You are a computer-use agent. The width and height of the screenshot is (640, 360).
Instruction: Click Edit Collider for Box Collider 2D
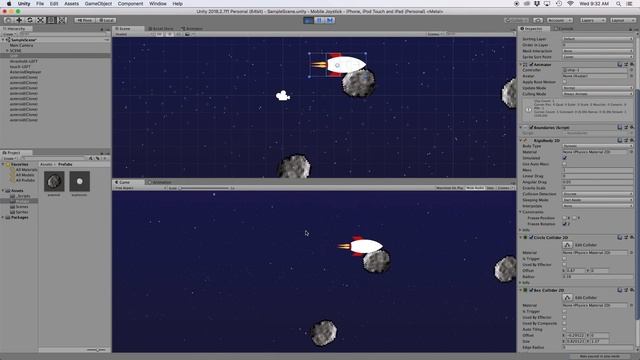point(567,298)
